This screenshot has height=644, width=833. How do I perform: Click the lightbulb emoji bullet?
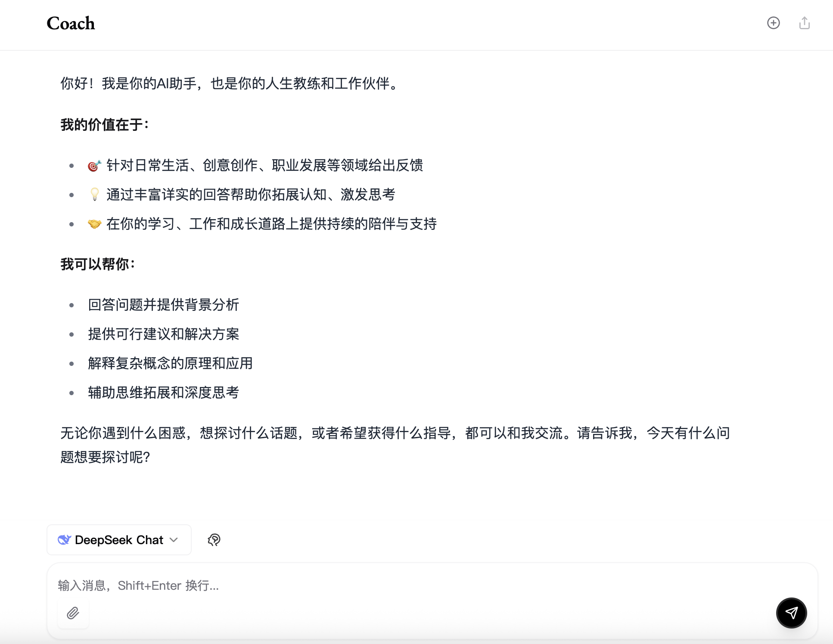coord(94,195)
